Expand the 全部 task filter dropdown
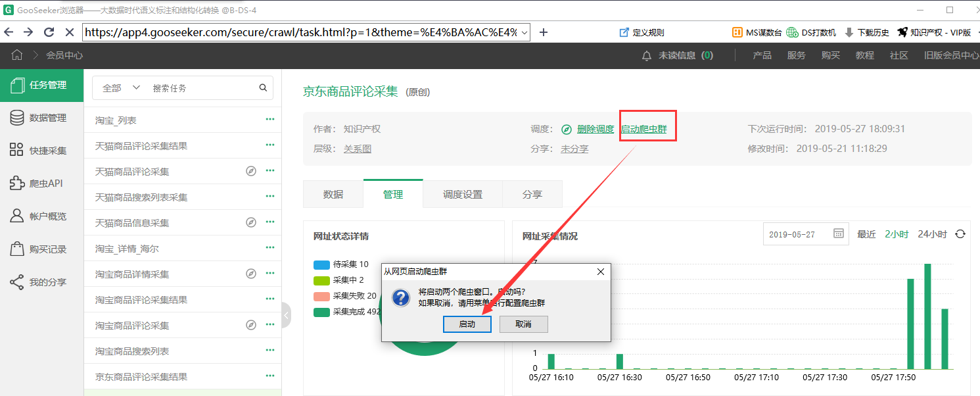980x396 pixels. click(x=122, y=87)
